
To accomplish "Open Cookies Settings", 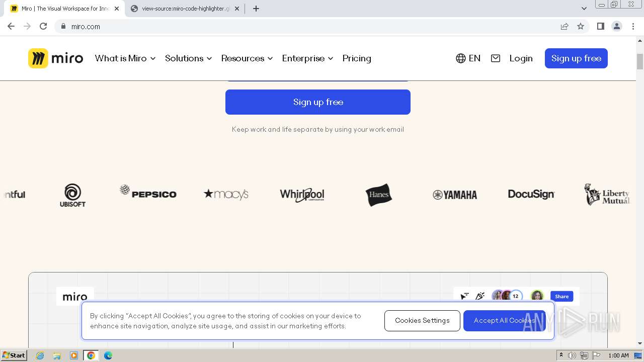I will pos(422,321).
